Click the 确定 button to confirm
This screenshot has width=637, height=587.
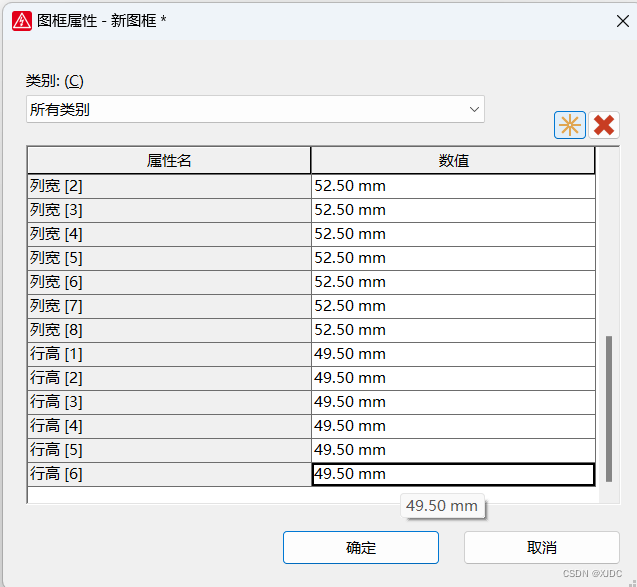[x=360, y=548]
